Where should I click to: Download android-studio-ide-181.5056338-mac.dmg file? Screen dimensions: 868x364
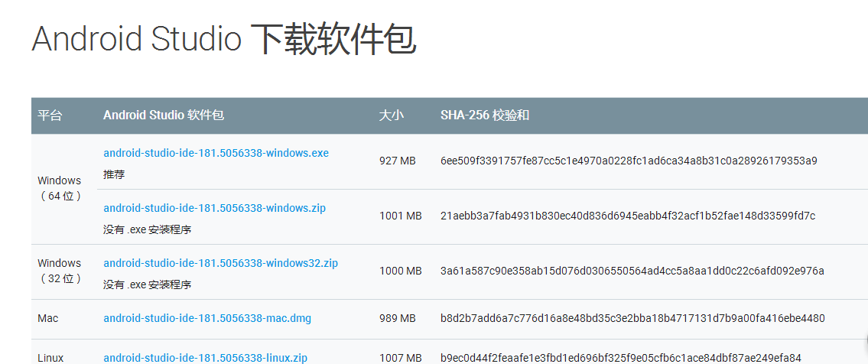coord(207,319)
